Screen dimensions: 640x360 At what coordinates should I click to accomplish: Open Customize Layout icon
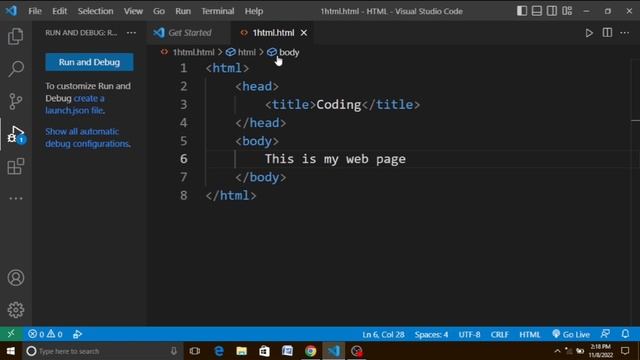[x=567, y=11]
